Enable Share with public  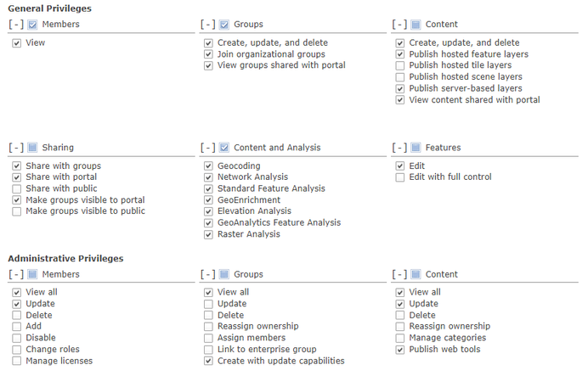pos(17,188)
